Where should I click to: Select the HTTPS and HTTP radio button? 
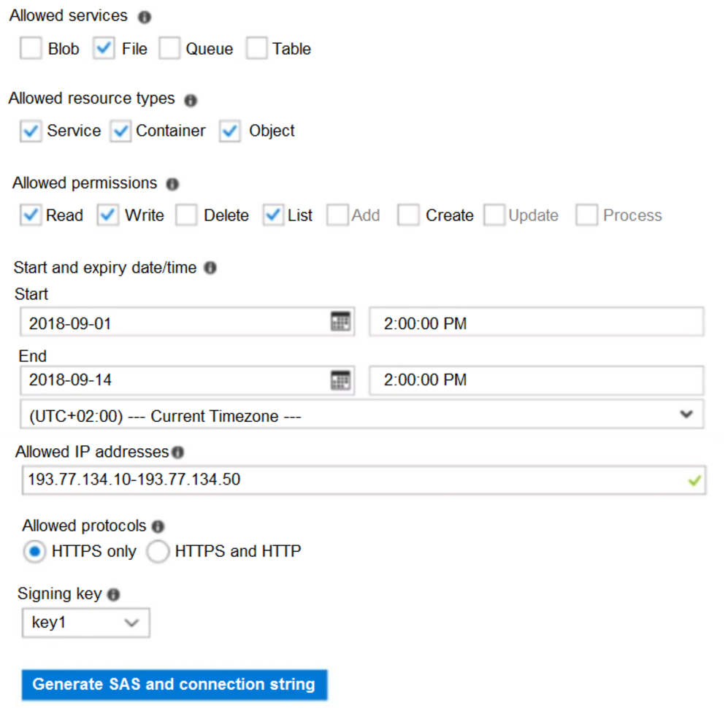[x=158, y=552]
